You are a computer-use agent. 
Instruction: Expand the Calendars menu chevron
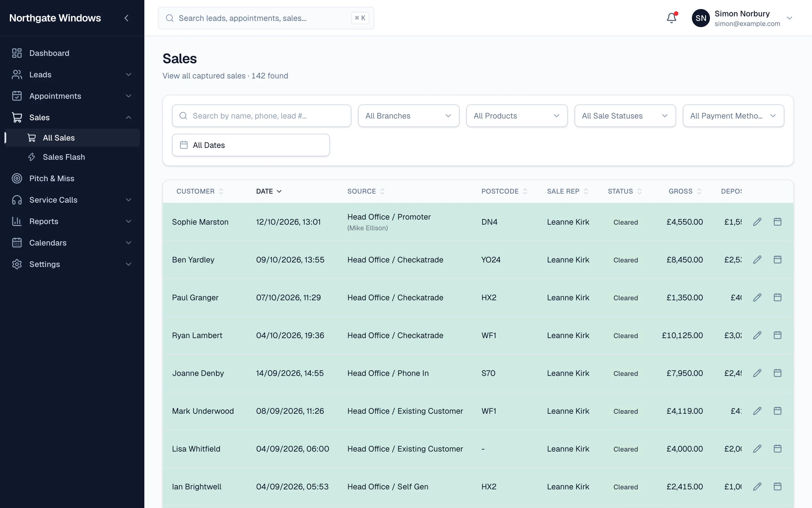tap(129, 243)
